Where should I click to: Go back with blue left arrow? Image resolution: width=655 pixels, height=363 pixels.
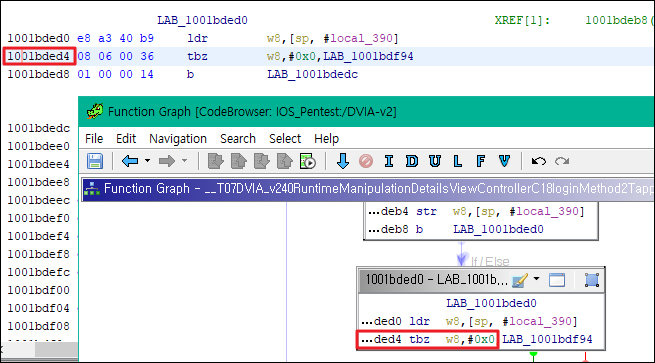130,161
